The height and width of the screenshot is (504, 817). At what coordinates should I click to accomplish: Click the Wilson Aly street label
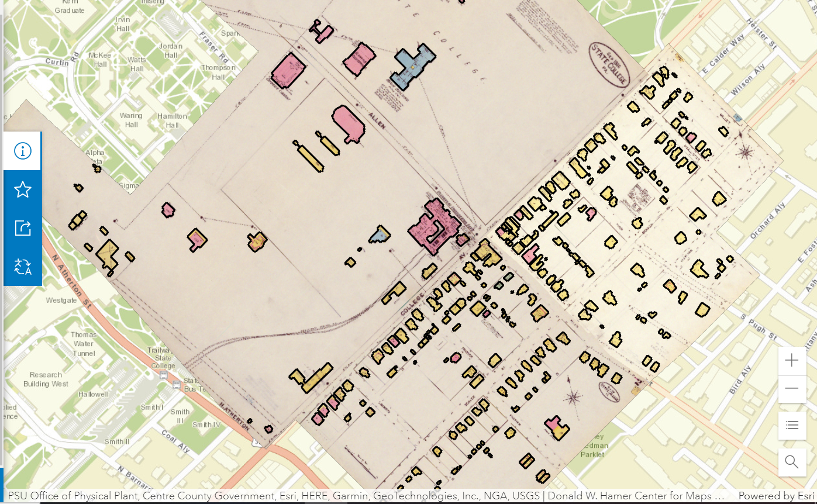pos(747,80)
